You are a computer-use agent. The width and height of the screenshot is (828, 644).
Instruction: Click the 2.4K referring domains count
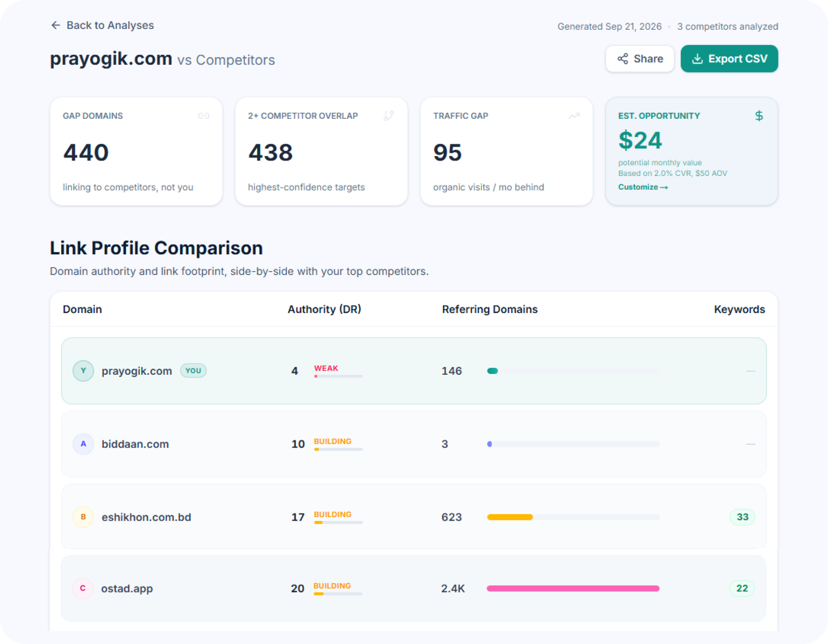click(453, 588)
